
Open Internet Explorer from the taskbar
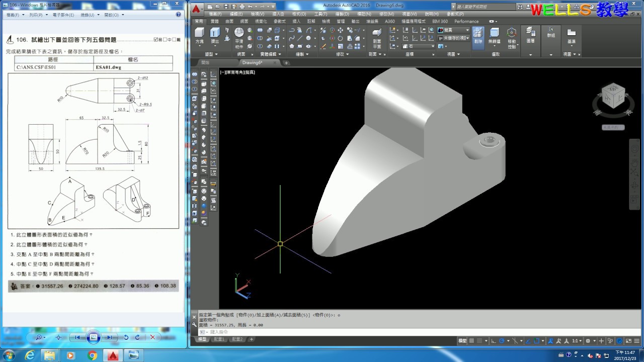pos(30,355)
